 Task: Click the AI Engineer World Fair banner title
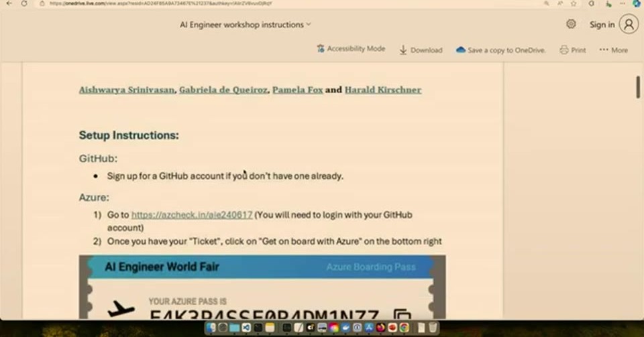162,267
